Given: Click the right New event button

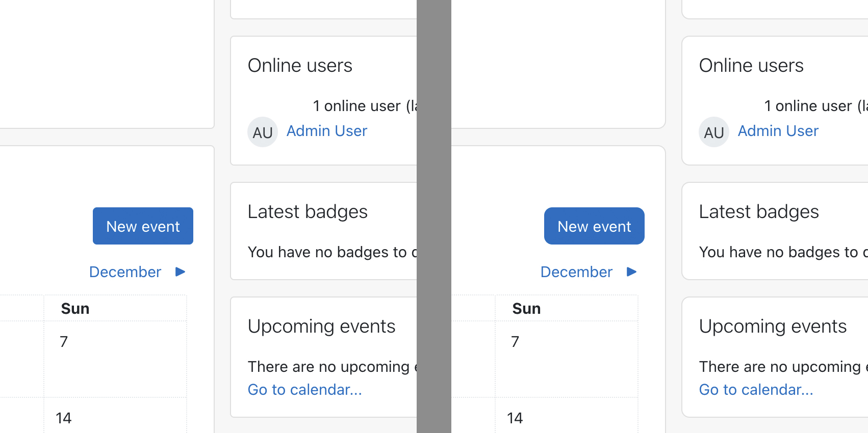Looking at the screenshot, I should click(x=594, y=226).
